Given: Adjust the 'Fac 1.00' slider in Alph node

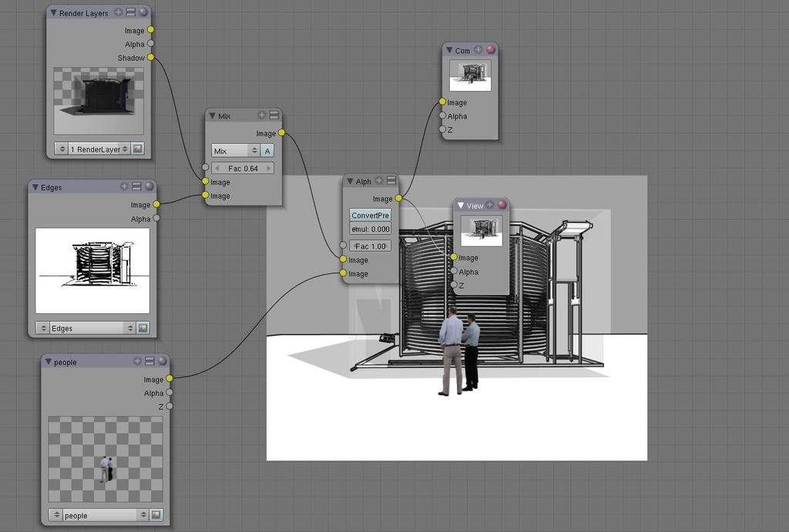Looking at the screenshot, I should [370, 246].
